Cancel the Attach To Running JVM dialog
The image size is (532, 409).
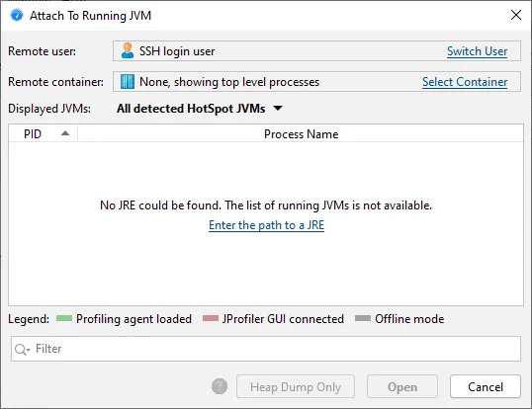tap(486, 386)
